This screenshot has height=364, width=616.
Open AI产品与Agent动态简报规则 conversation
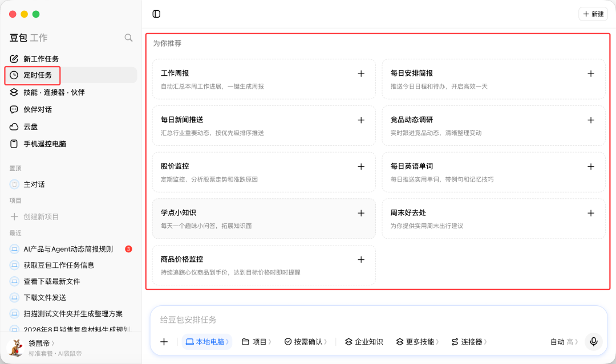coord(71,249)
